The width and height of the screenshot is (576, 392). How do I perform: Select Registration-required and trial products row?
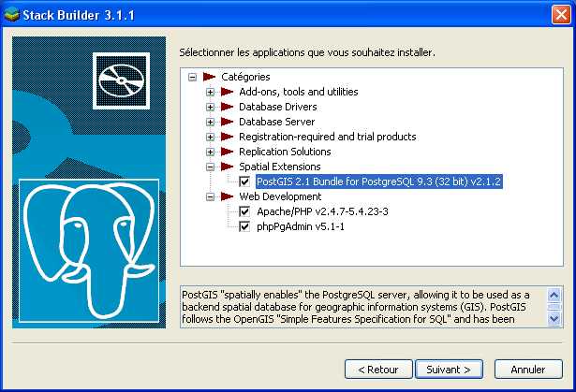327,137
